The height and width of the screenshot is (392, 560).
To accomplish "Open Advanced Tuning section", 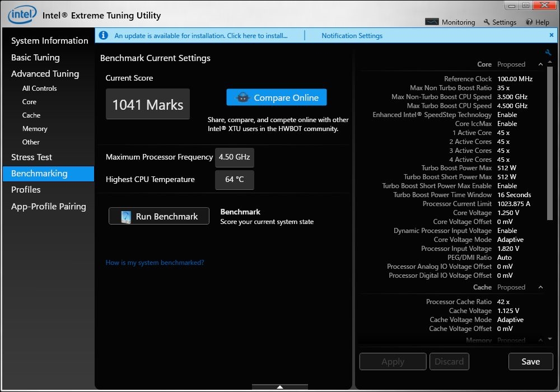I will click(45, 74).
